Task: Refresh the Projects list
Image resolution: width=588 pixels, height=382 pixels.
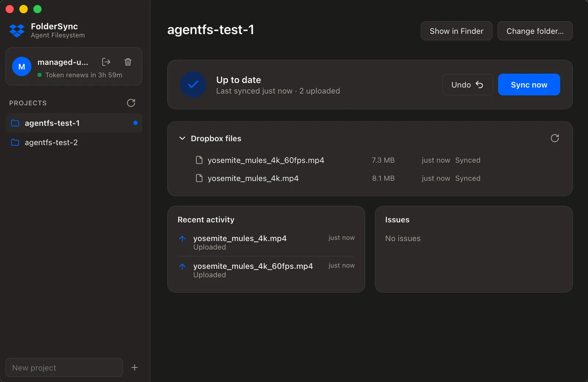Action: (131, 103)
